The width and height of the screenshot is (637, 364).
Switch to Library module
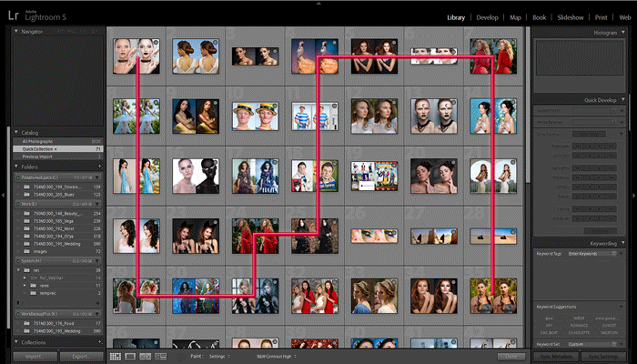[x=456, y=17]
